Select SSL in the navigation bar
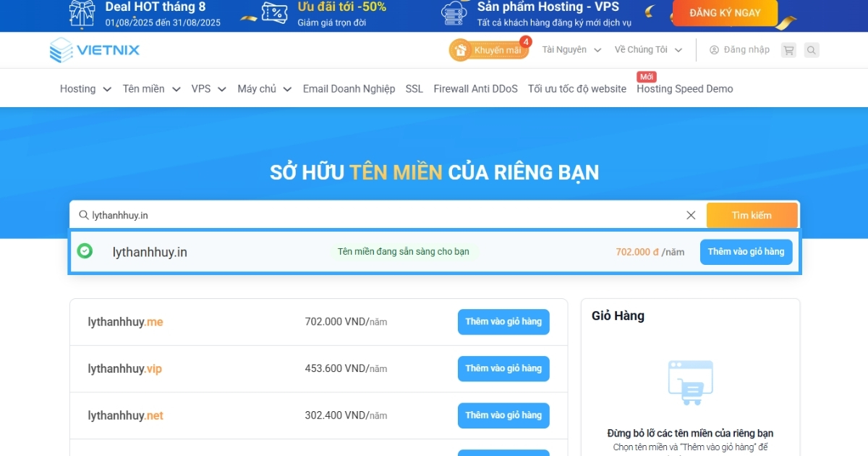This screenshot has width=868, height=456. click(414, 88)
